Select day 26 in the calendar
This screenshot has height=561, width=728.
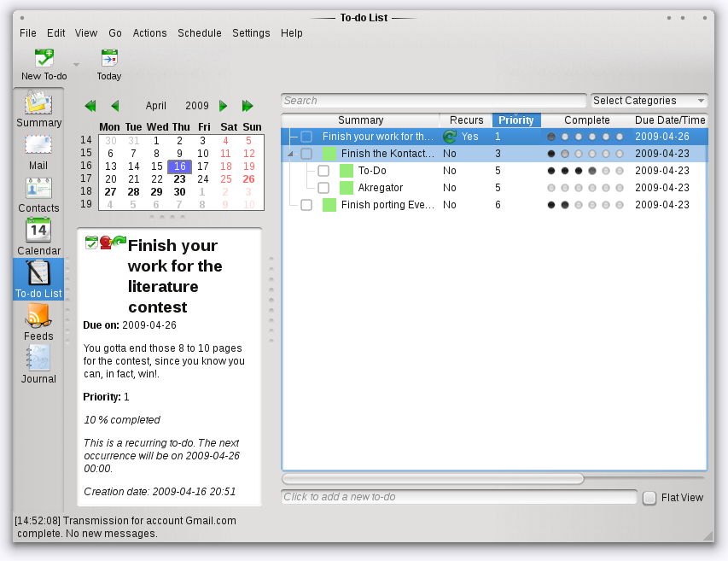point(249,179)
